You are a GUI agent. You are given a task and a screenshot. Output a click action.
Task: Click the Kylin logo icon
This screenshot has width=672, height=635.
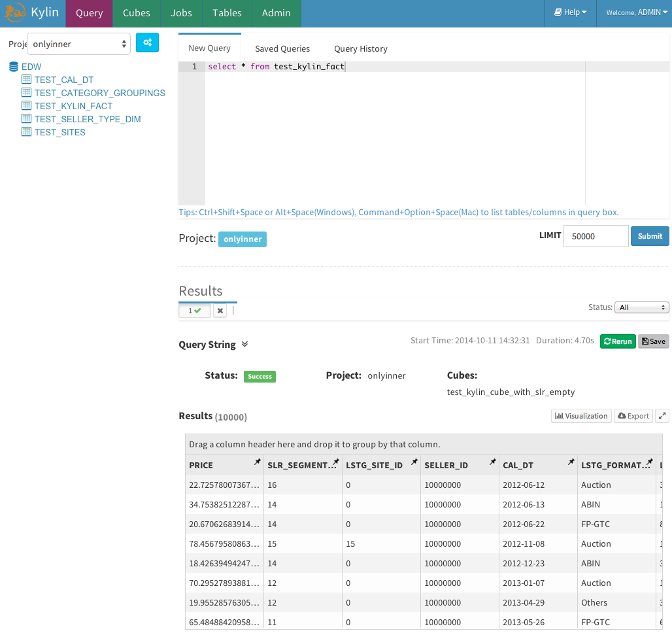pyautogui.click(x=15, y=12)
